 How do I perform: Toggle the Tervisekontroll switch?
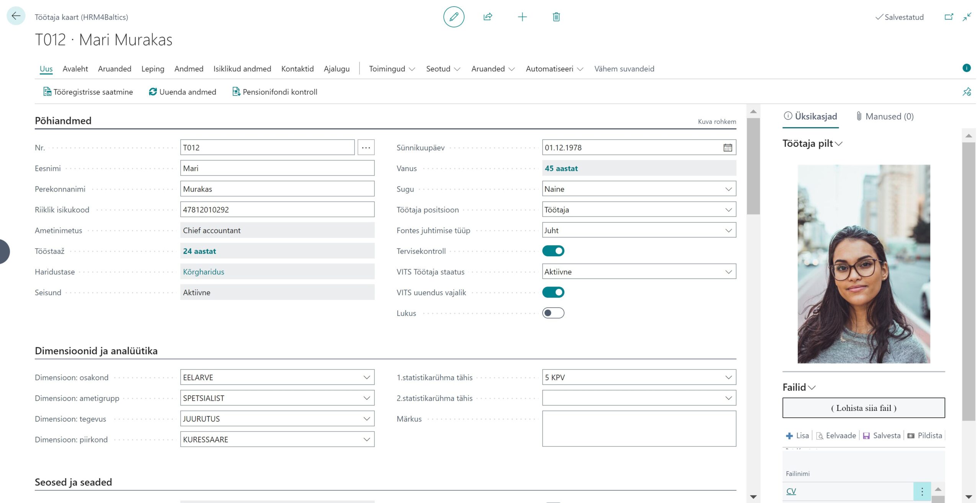pyautogui.click(x=553, y=251)
